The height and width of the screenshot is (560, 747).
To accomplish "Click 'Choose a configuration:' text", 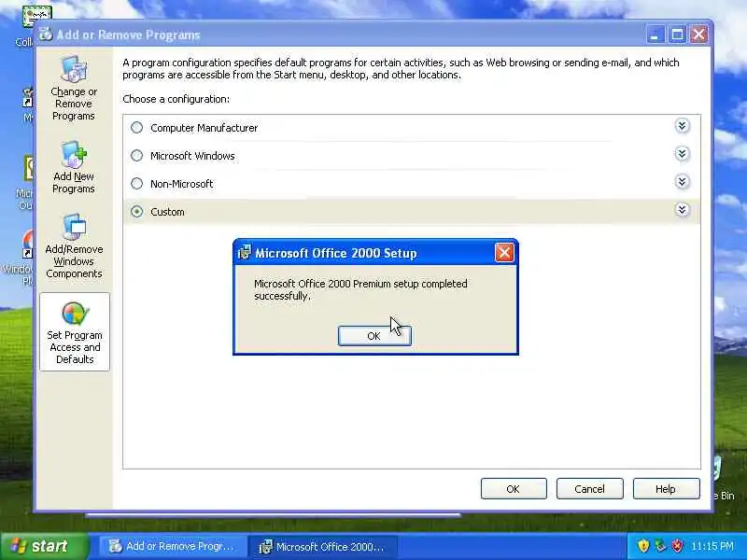I will point(176,99).
